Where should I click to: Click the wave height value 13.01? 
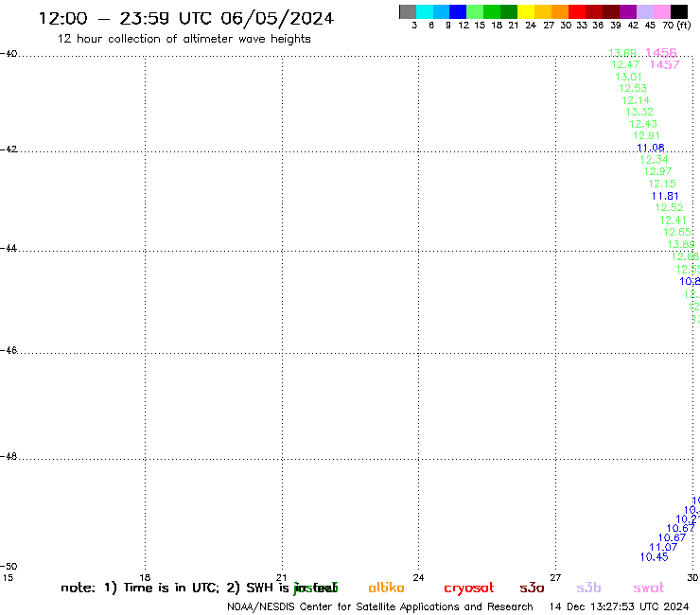point(628,77)
